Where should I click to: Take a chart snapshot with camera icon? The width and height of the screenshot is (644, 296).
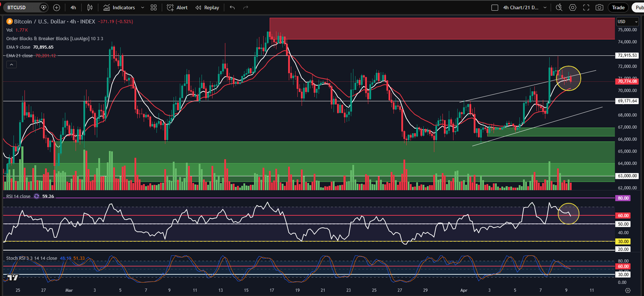[599, 8]
